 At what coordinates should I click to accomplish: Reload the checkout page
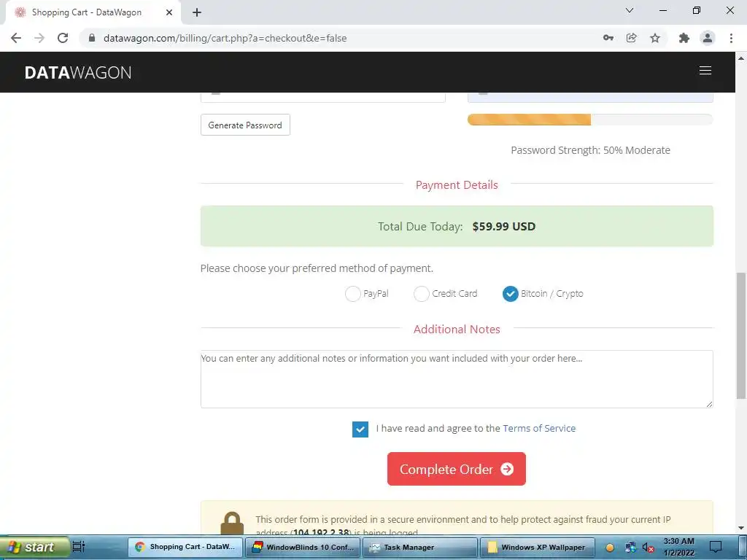click(63, 38)
